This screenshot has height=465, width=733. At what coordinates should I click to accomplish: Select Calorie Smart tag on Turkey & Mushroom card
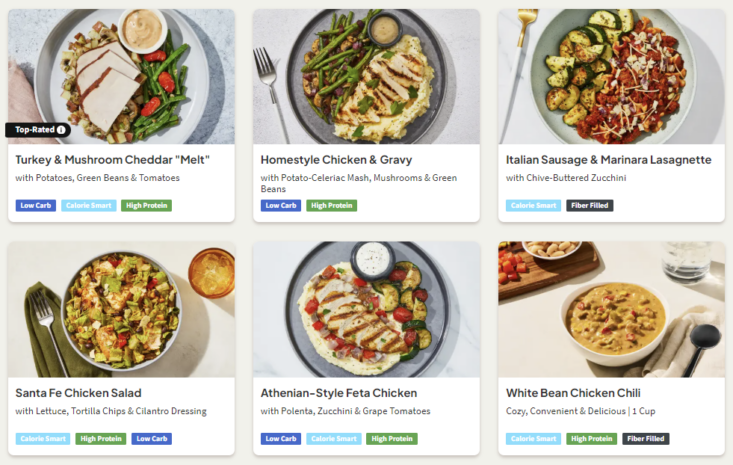pyautogui.click(x=89, y=206)
